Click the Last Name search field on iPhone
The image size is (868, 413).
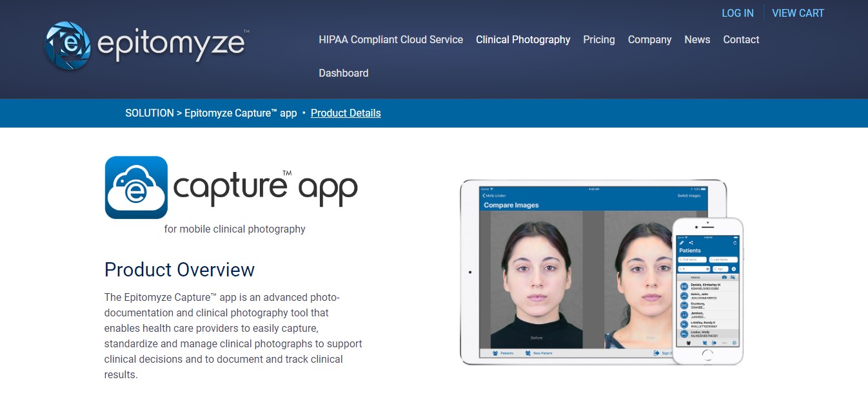click(724, 260)
